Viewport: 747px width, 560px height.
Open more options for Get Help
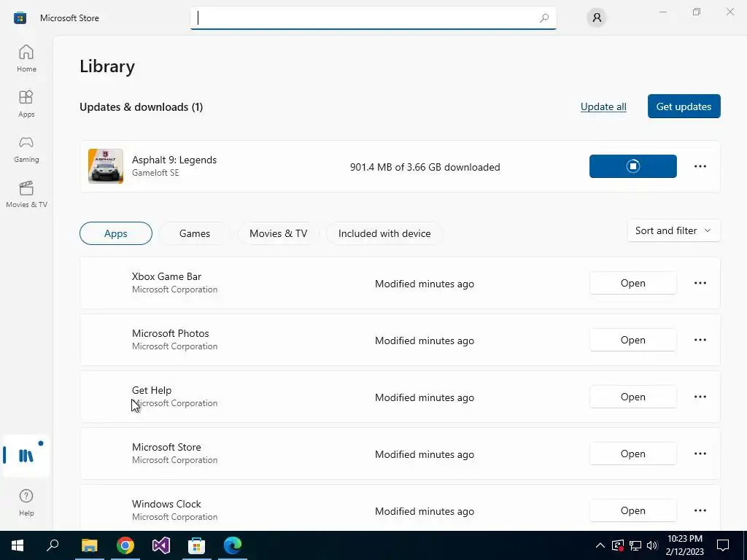click(700, 397)
